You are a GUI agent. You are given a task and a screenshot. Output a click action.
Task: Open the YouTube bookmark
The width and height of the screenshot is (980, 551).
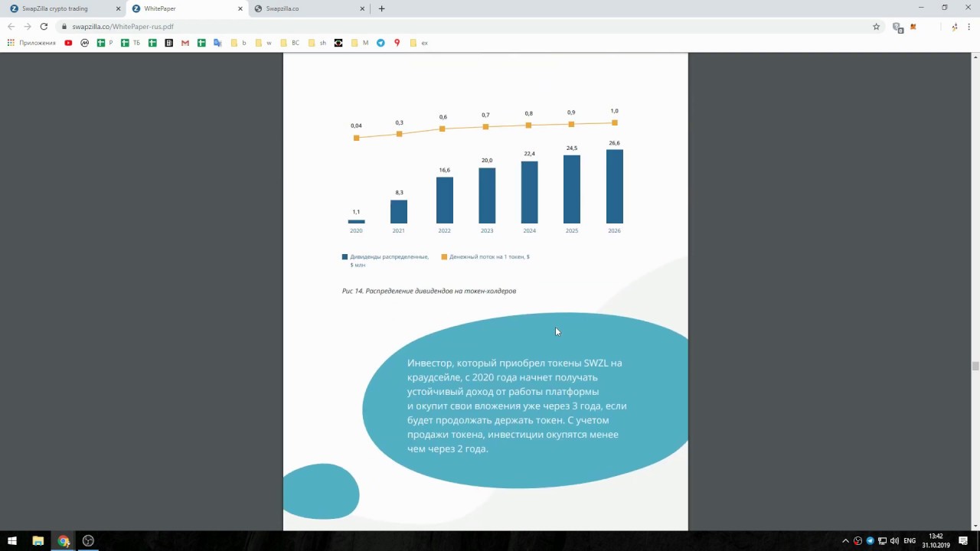pyautogui.click(x=68, y=43)
